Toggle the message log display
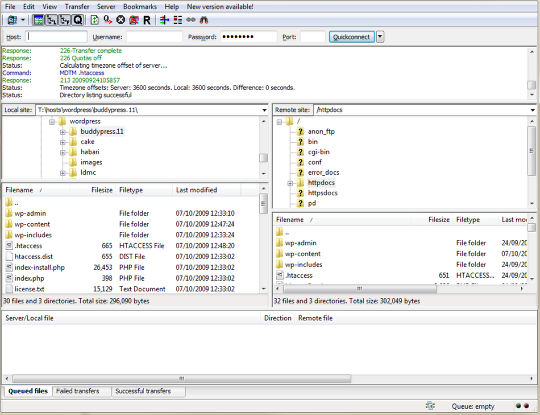 (x=39, y=20)
